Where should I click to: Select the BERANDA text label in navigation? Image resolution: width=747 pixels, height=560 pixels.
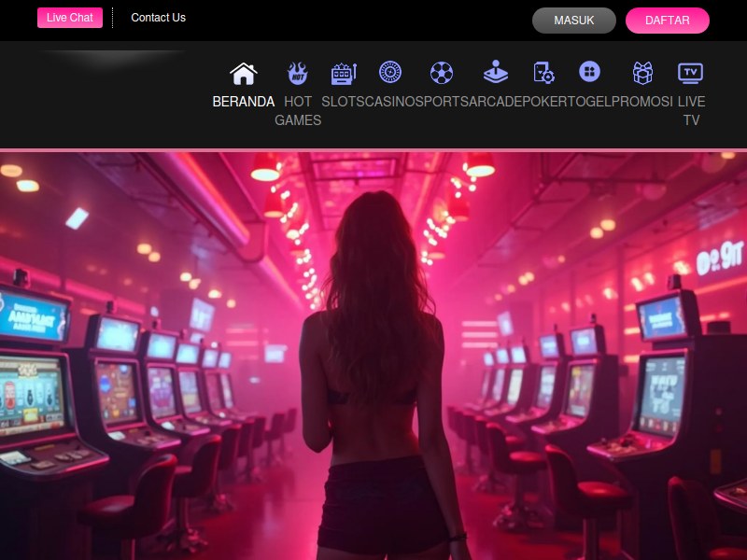pyautogui.click(x=244, y=102)
